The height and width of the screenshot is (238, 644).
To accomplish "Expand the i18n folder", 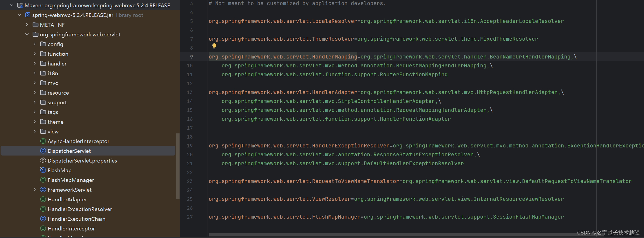I will coord(35,73).
